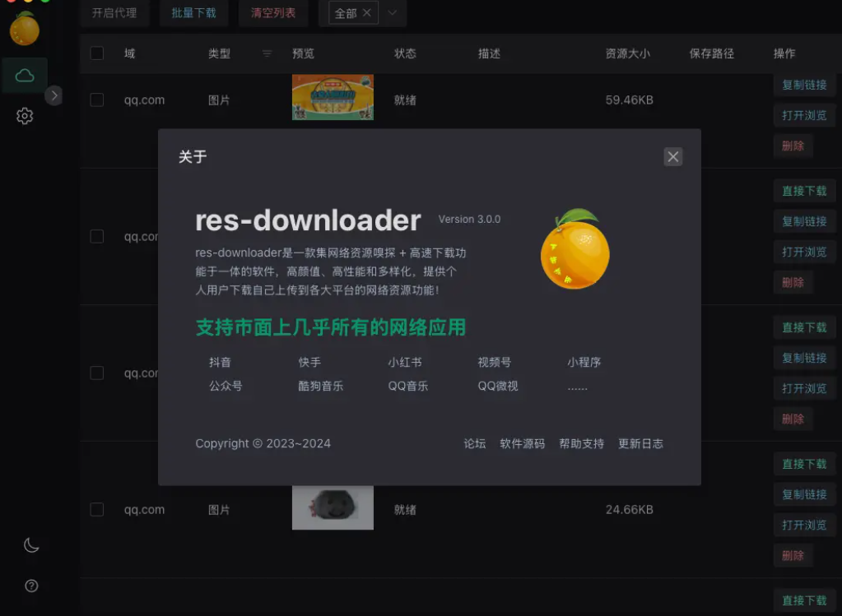Open the resource type dropdown arrow
This screenshot has height=616, width=842.
(393, 12)
